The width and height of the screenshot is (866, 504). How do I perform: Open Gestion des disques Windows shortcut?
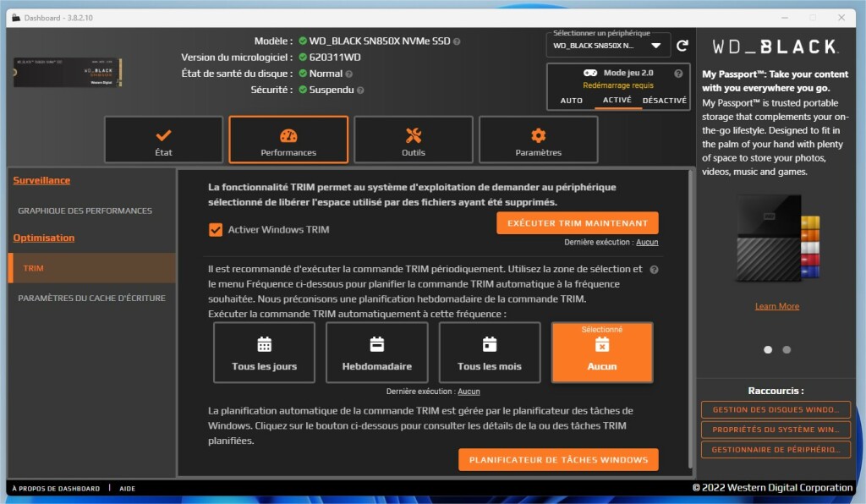(776, 409)
